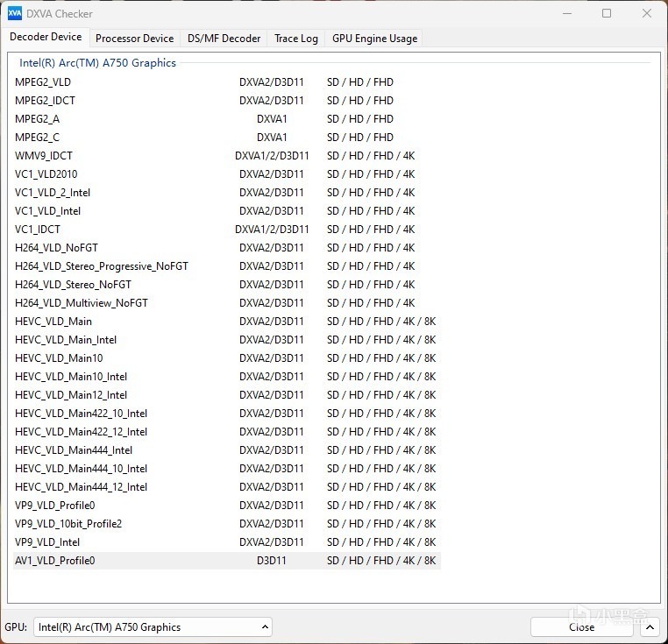The height and width of the screenshot is (644, 668).
Task: Select the VC1_VLD_Intel decoder row
Action: tap(227, 211)
